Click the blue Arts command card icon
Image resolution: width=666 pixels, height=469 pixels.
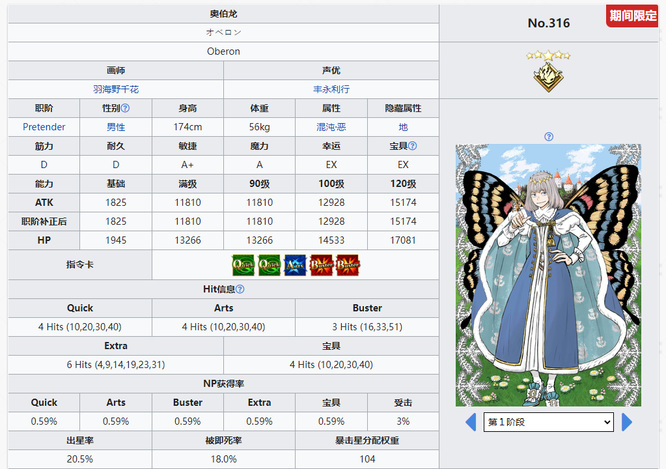coord(295,265)
